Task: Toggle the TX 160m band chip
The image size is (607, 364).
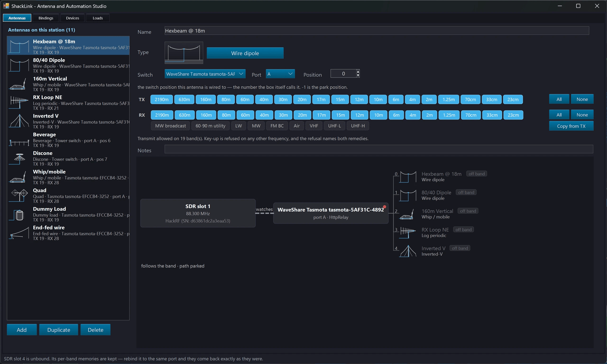Action: [x=206, y=99]
